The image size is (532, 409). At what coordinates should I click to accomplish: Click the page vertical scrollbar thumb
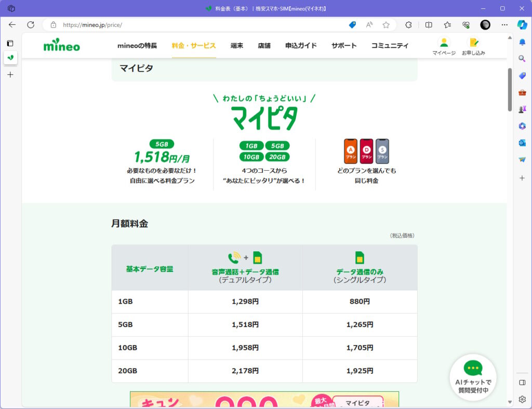(x=510, y=90)
